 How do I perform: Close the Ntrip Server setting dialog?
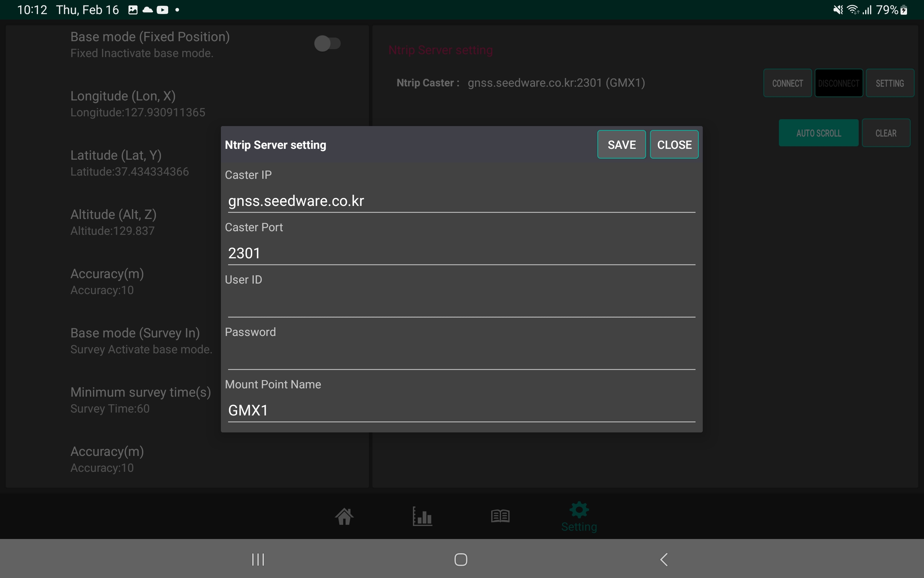(674, 144)
